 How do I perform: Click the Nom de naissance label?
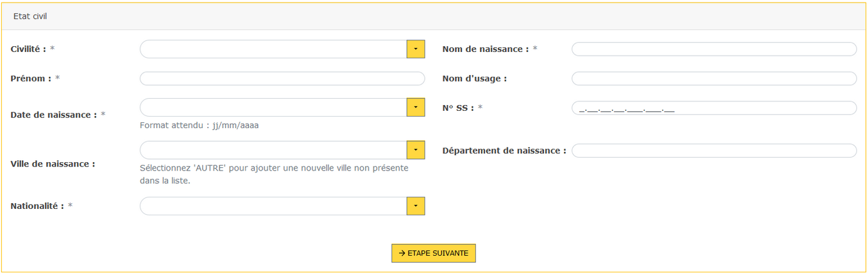coord(486,49)
